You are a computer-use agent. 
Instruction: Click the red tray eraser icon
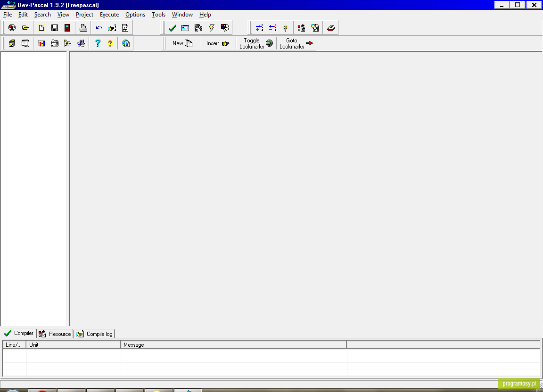331,28
